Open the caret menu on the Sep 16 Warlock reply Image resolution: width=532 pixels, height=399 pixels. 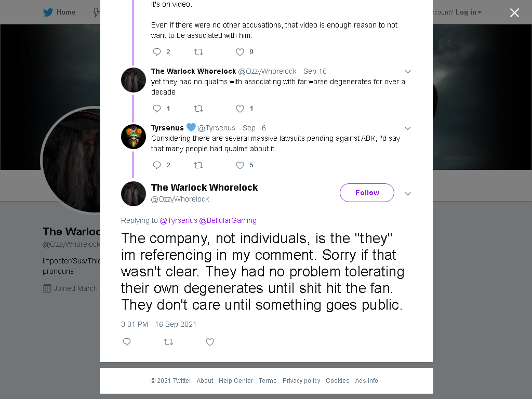pyautogui.click(x=408, y=72)
